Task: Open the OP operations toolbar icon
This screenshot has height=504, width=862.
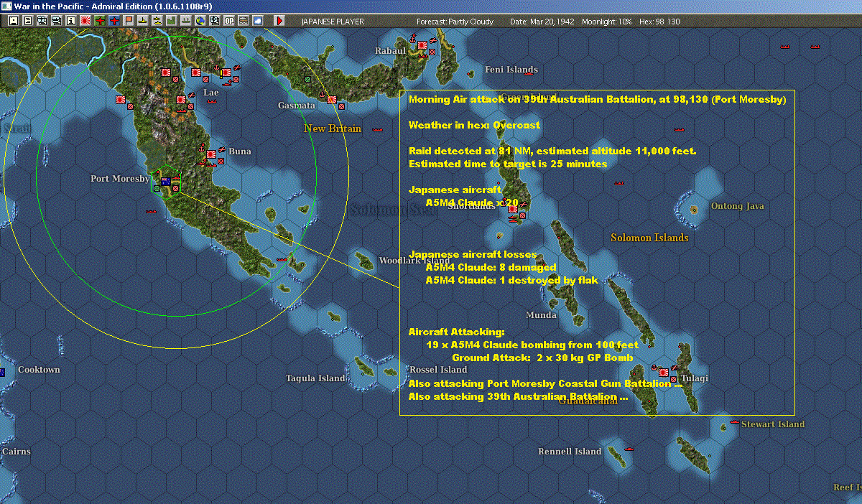Action: click(228, 21)
